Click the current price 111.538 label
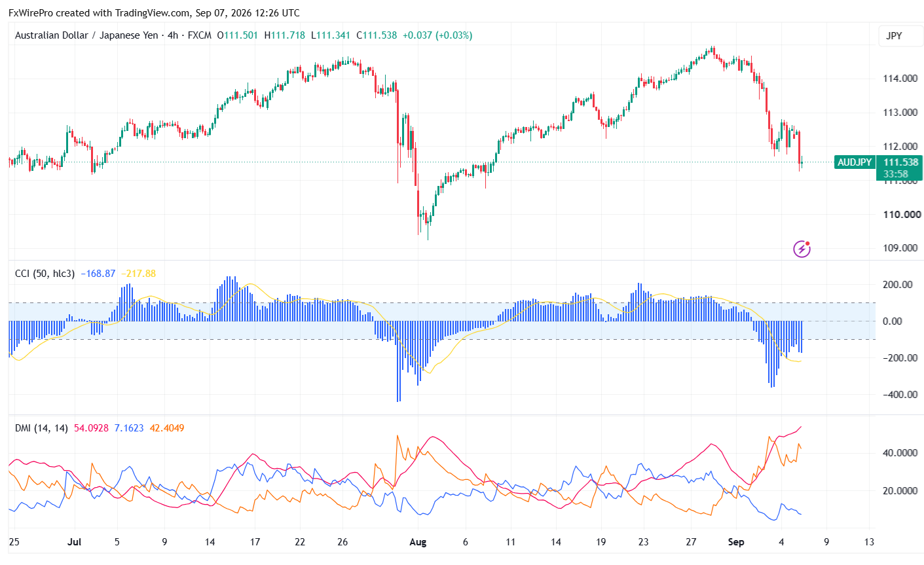Screen dimensions: 924x565 [x=900, y=162]
